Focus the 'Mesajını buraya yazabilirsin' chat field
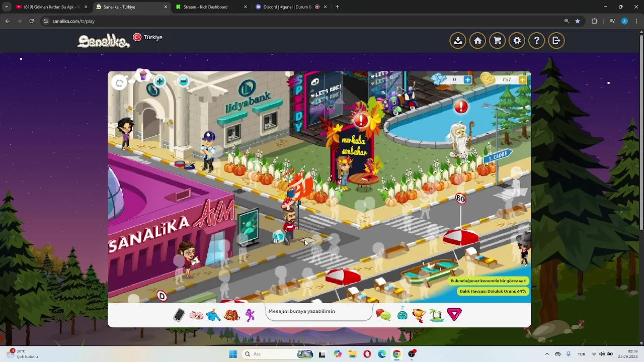This screenshot has width=644, height=362. point(318,311)
